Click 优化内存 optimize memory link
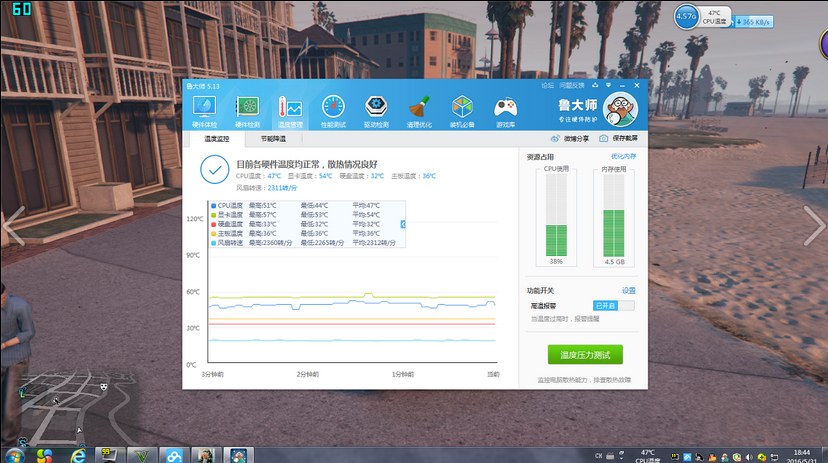The image size is (828, 463). tap(623, 156)
